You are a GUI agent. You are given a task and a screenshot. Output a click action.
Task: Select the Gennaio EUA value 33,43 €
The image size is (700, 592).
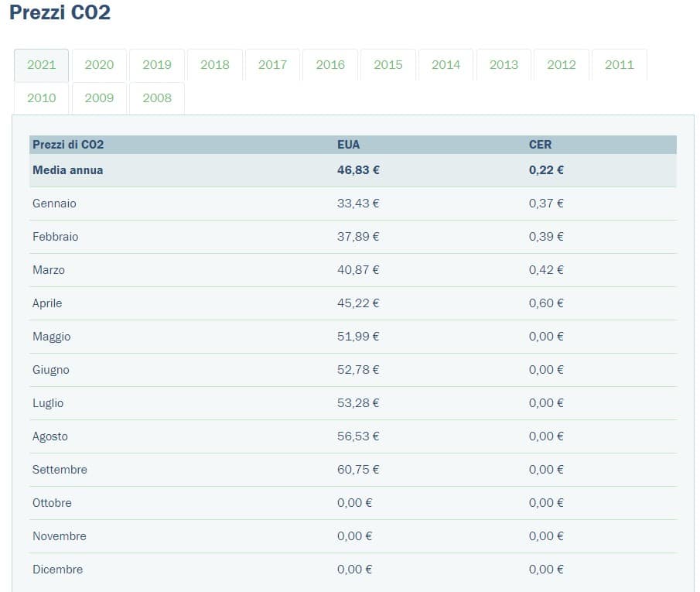358,204
